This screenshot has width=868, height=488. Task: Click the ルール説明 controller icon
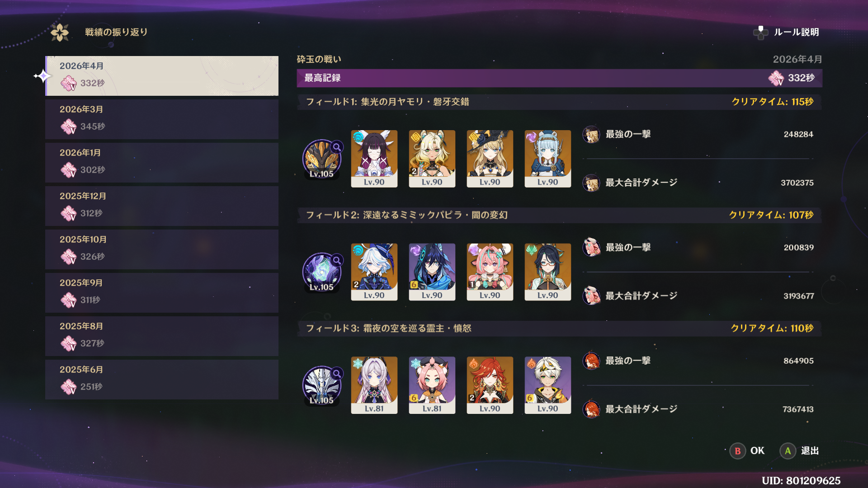point(760,33)
